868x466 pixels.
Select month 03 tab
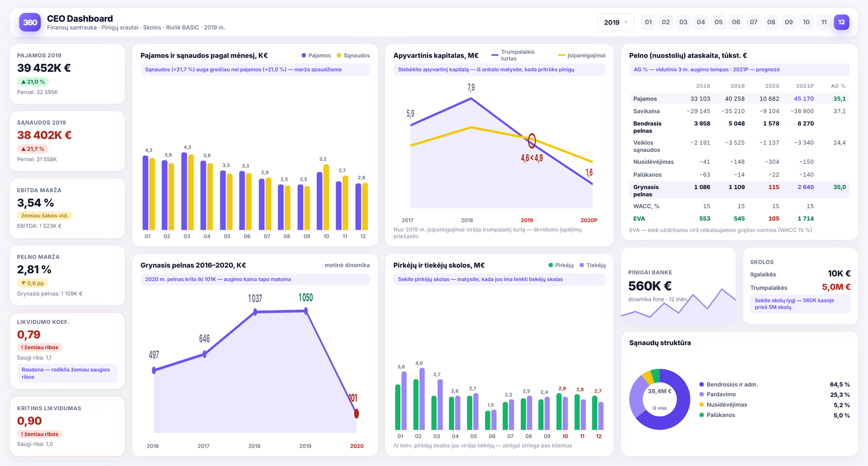coord(684,22)
